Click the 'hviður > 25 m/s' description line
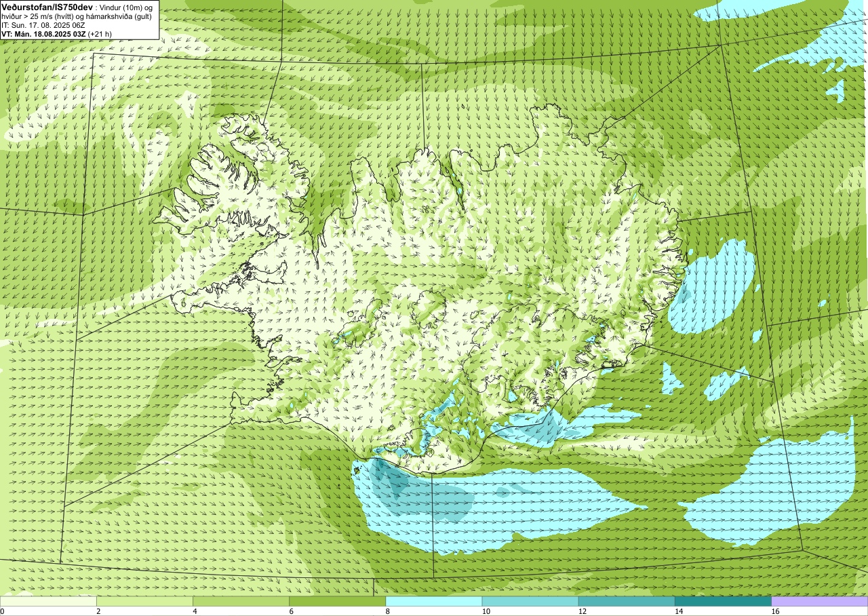This screenshot has width=868, height=616. point(76,16)
